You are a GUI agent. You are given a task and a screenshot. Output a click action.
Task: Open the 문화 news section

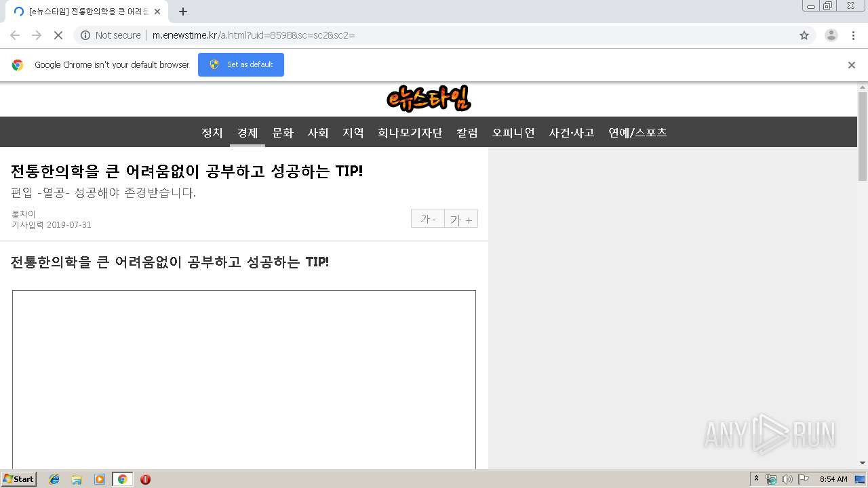283,133
